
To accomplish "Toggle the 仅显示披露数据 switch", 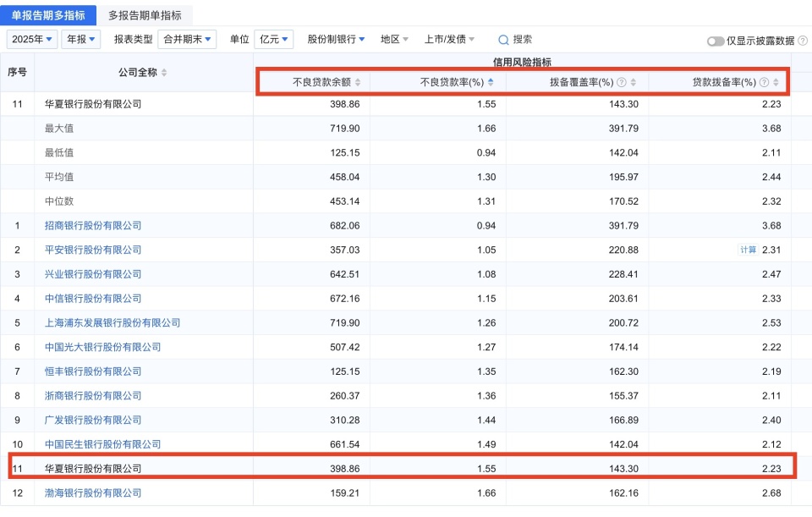I will tap(716, 41).
